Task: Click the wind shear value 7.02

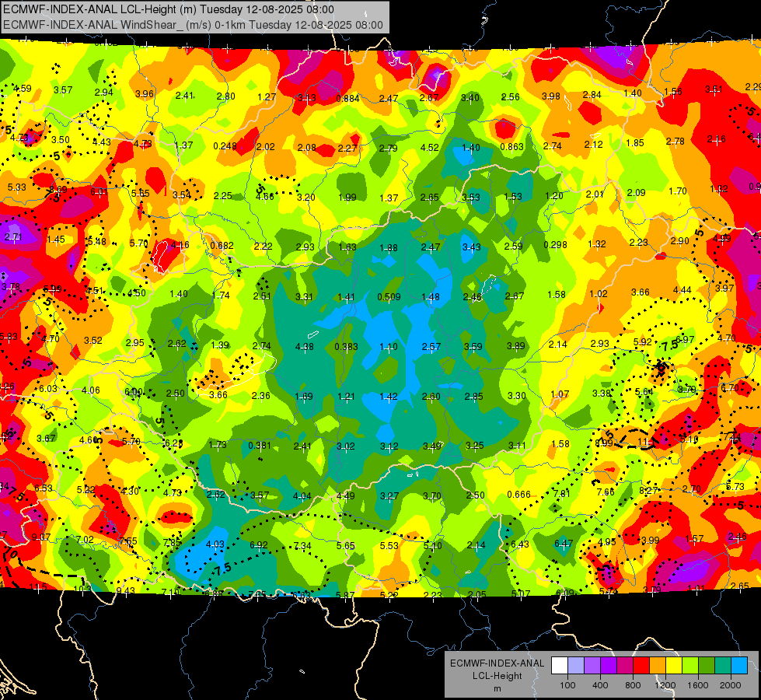Action: click(x=85, y=539)
